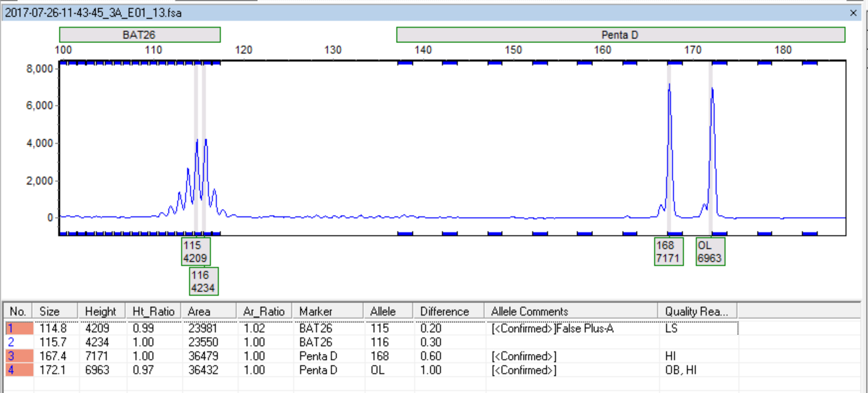Sort table by the No. column header

pyautogui.click(x=19, y=311)
